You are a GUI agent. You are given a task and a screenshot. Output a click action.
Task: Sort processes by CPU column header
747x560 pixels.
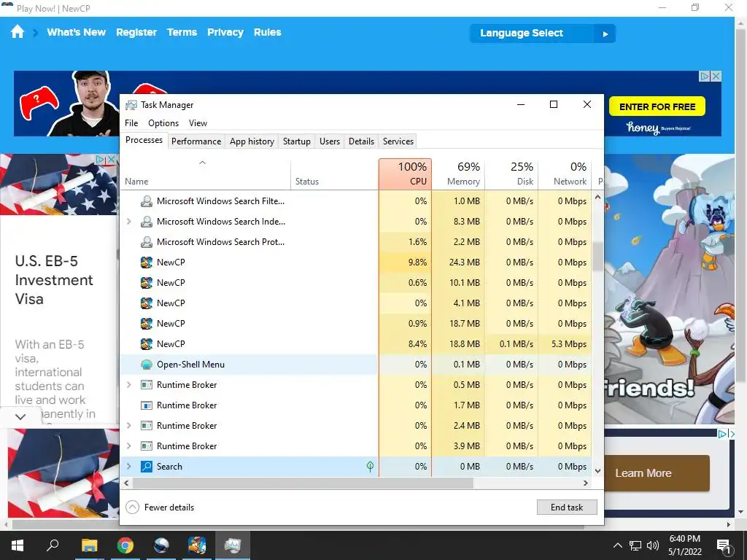(x=406, y=174)
